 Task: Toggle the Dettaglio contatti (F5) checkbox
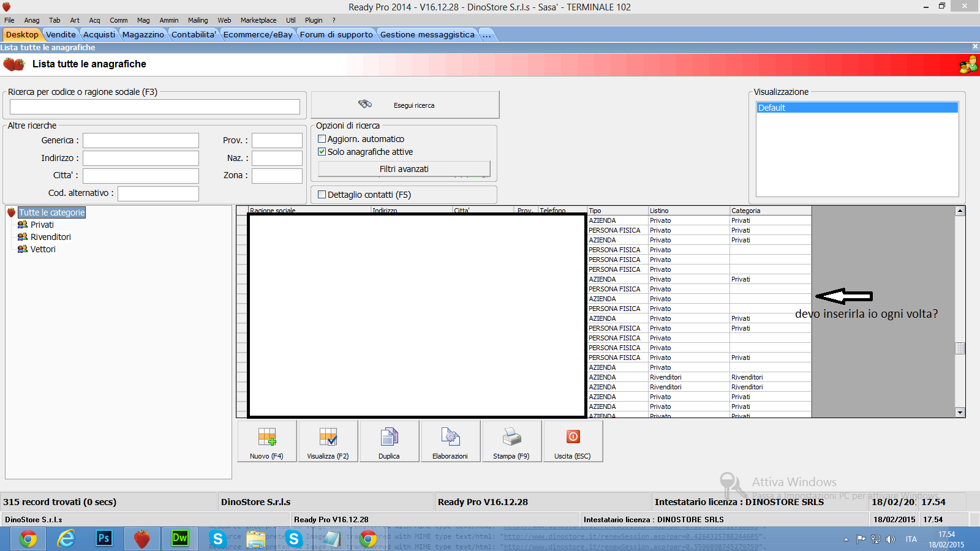tap(322, 195)
